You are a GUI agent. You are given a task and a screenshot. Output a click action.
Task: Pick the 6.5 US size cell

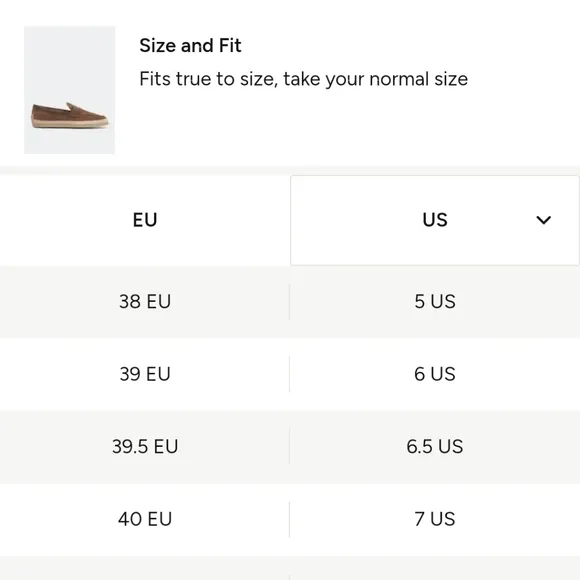point(435,446)
